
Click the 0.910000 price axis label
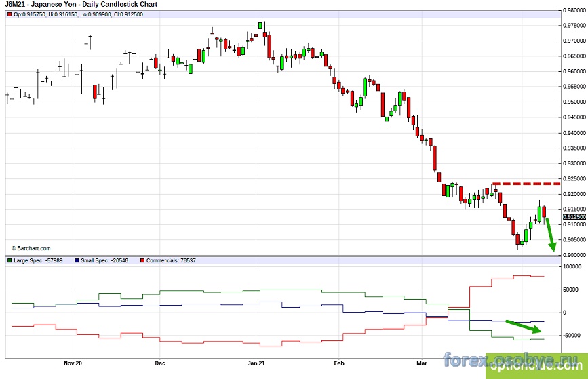(574, 224)
